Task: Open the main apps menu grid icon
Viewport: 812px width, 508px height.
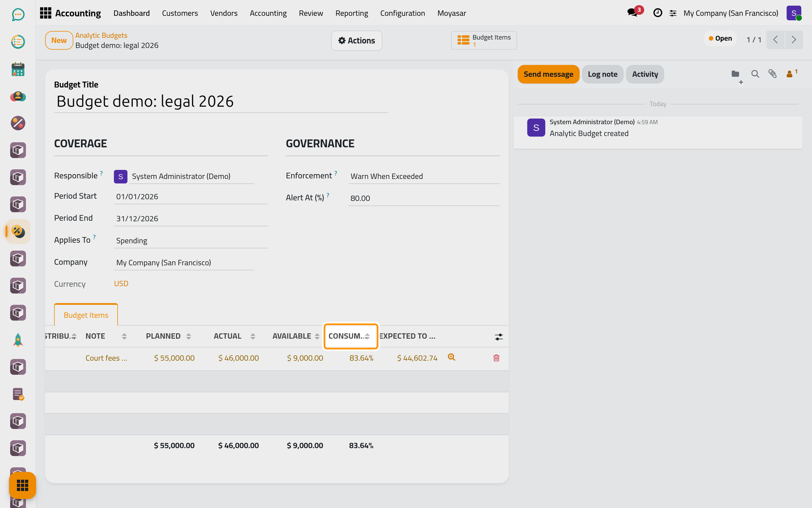Action: point(45,13)
